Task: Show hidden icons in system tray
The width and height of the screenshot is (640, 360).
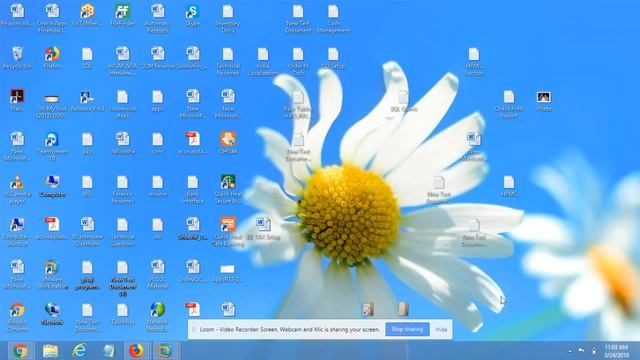Action: click(x=570, y=351)
